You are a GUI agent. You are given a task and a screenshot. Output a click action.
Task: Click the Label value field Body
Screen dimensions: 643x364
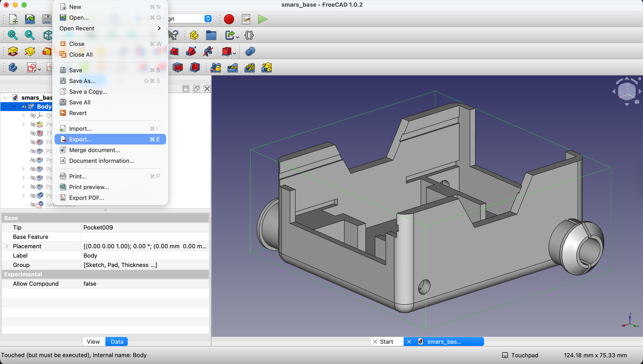[145, 256]
